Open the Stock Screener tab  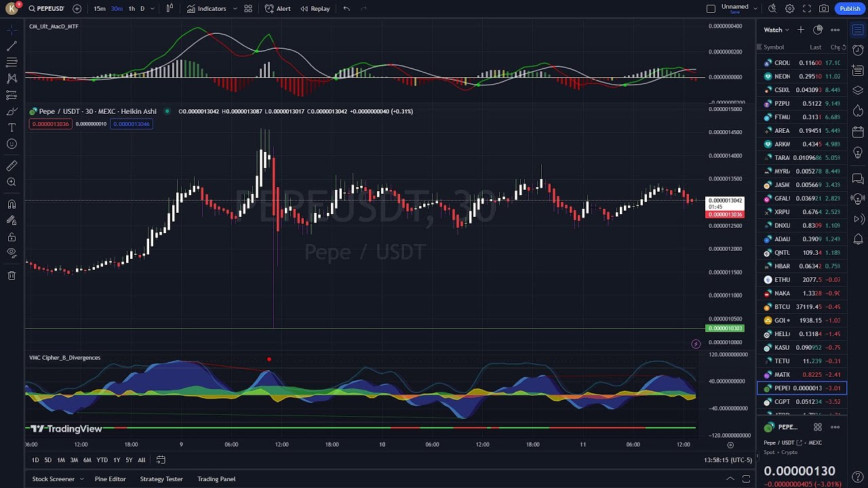click(x=53, y=479)
